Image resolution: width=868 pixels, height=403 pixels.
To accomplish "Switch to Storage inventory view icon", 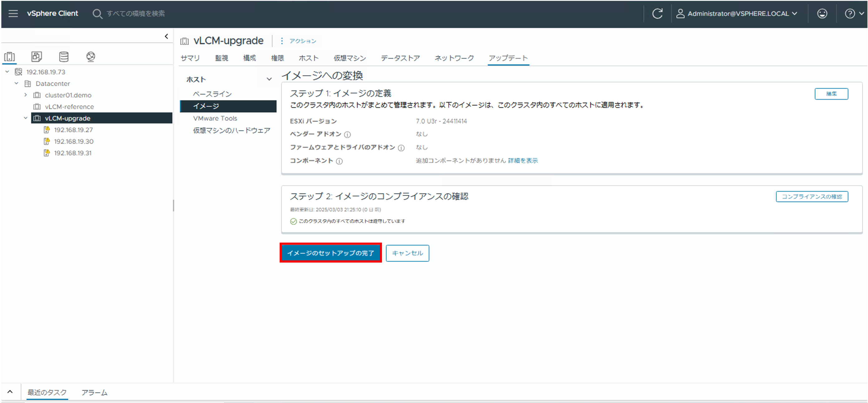I will (x=64, y=56).
